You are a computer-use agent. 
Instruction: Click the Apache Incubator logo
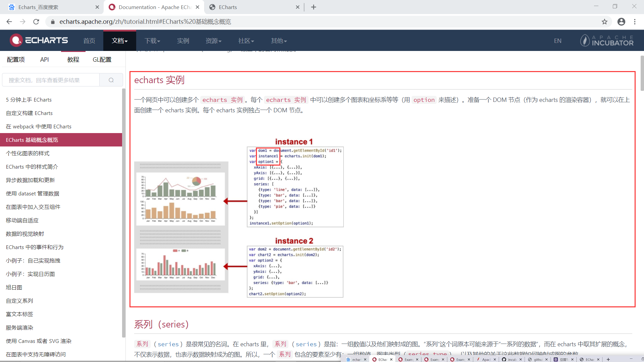pyautogui.click(x=607, y=41)
